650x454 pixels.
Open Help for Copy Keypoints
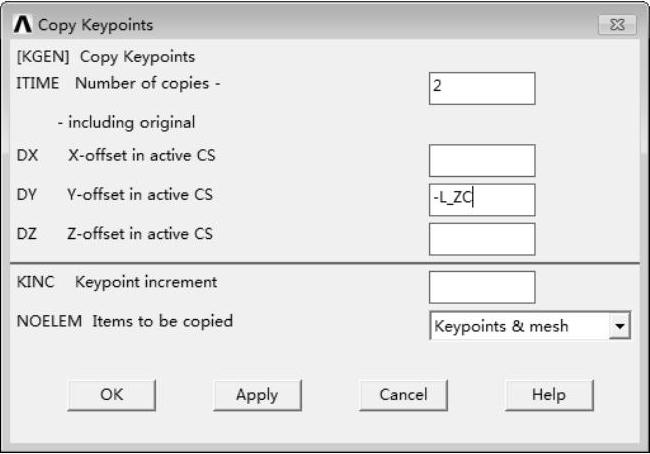point(548,395)
